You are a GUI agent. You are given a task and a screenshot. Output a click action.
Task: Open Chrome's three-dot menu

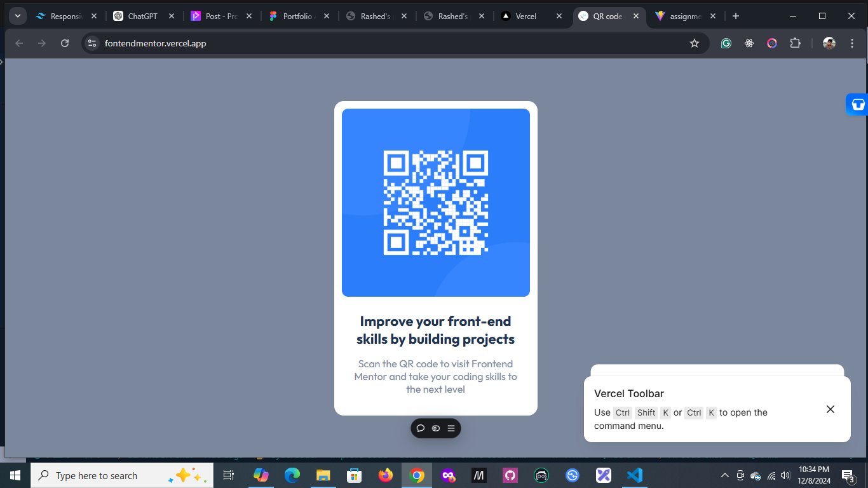tap(851, 43)
